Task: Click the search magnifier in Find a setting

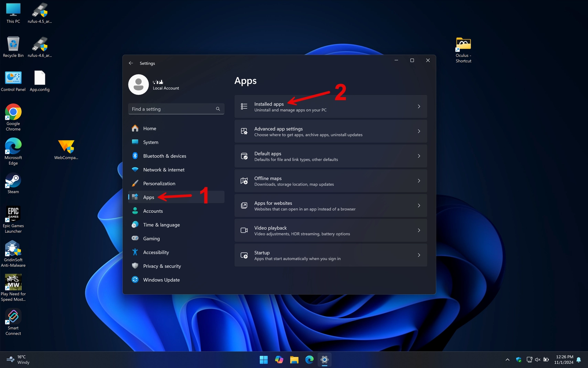Action: click(x=218, y=109)
